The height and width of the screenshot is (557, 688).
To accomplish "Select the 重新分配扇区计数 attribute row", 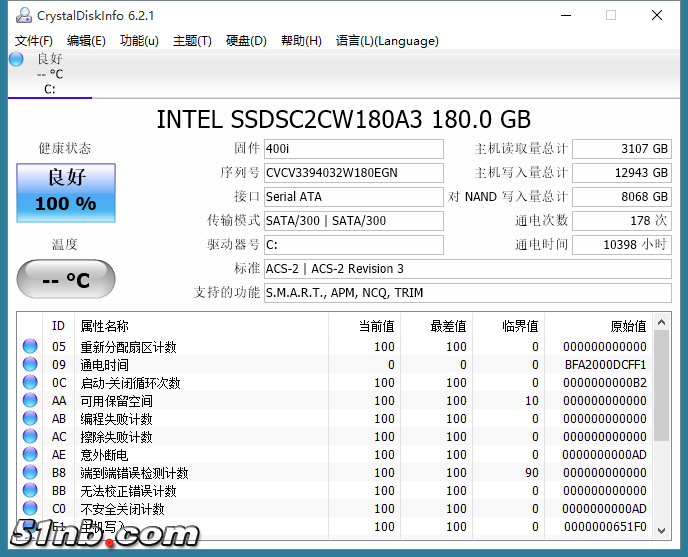I will pyautogui.click(x=335, y=347).
